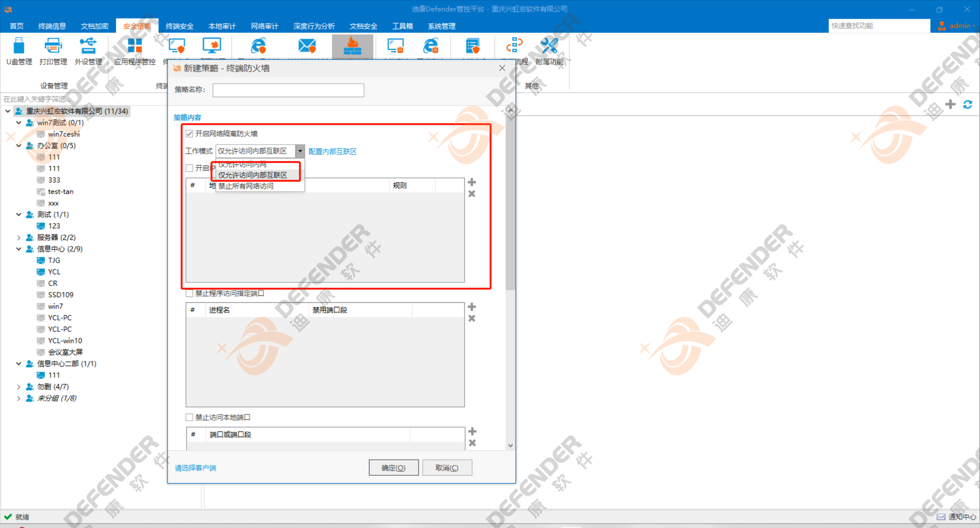Open the 通知中心 notification center
This screenshot has height=528, width=980.
[x=956, y=517]
